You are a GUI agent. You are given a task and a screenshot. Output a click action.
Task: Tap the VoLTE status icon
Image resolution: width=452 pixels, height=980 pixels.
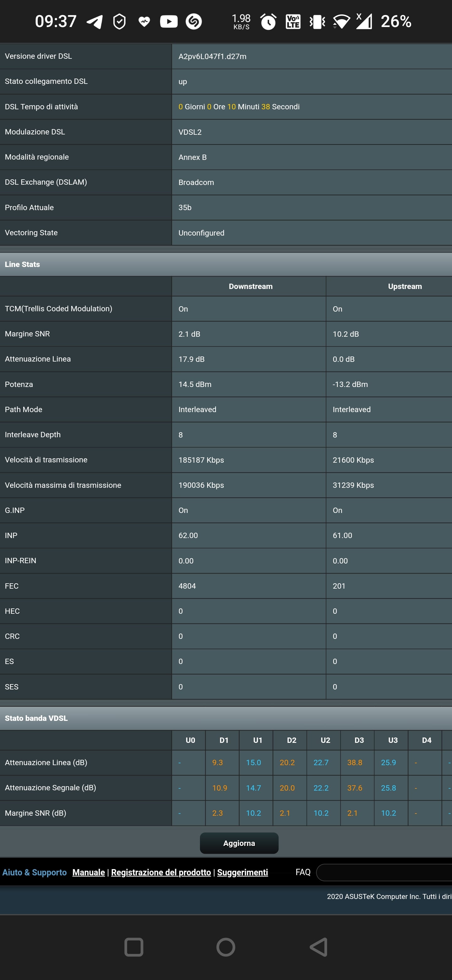pyautogui.click(x=293, y=22)
